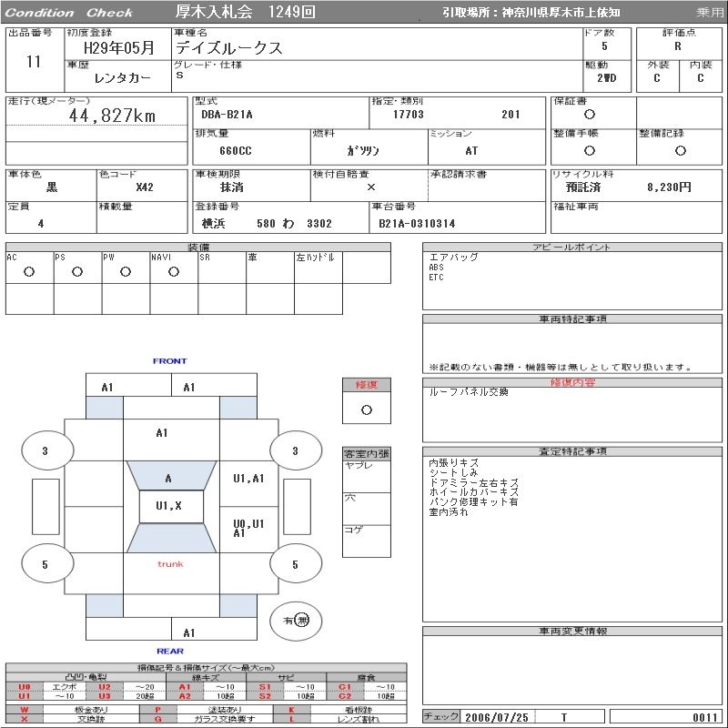Click the circle under the 修復 header

click(366, 409)
